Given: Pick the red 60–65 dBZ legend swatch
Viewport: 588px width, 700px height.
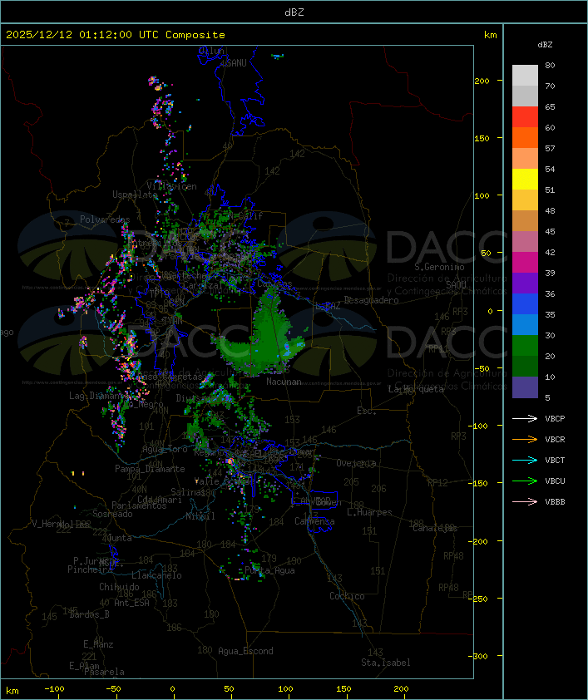Looking at the screenshot, I should point(525,117).
